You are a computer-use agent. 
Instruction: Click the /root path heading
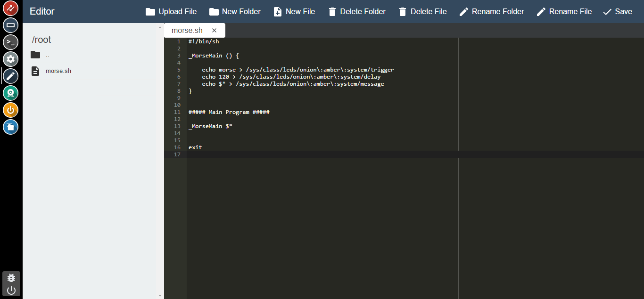click(41, 40)
